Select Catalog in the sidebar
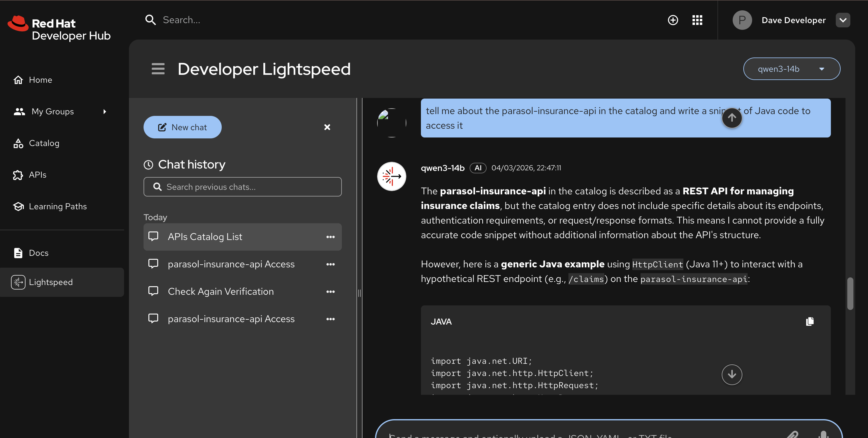868x438 pixels. pyautogui.click(x=44, y=143)
